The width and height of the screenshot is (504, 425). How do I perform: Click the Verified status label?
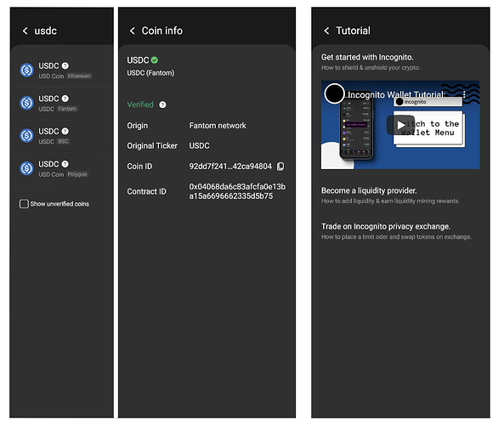pyautogui.click(x=140, y=105)
